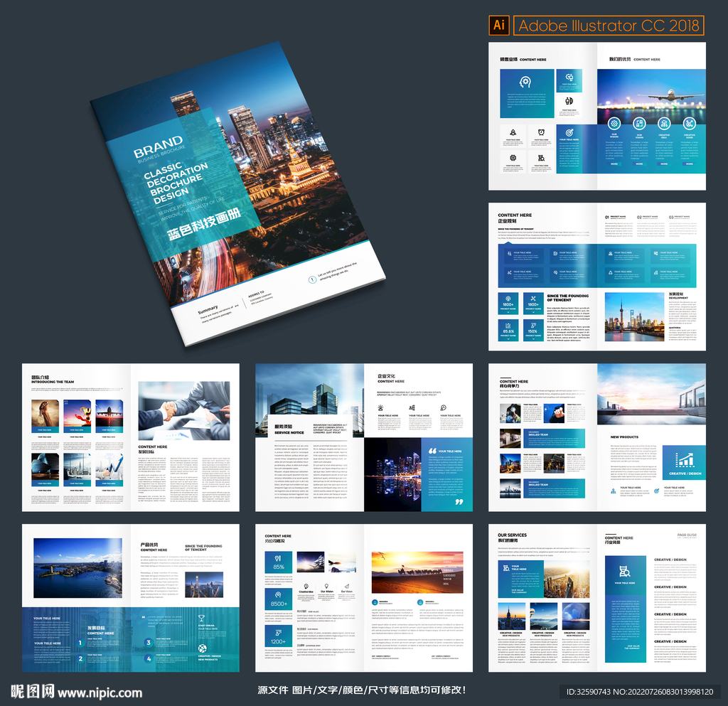Click the trophy cup icon on blue band
The image size is (728, 706).
[x=201, y=619]
